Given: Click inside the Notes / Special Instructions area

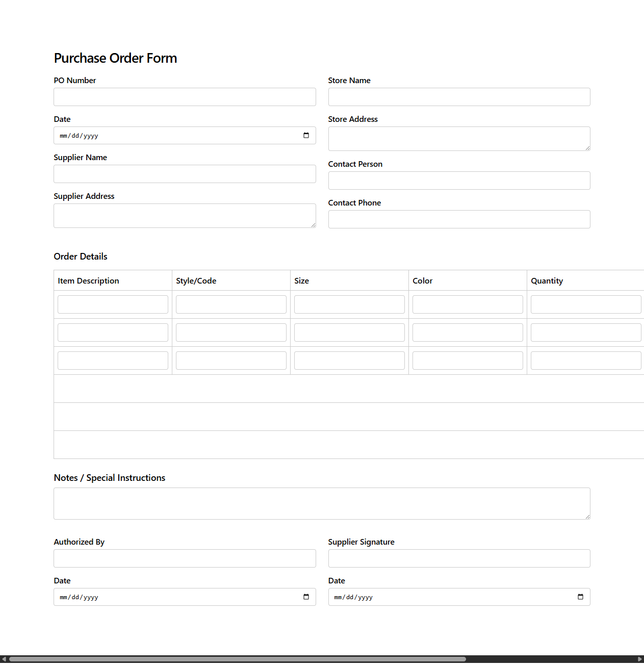Looking at the screenshot, I should tap(321, 503).
